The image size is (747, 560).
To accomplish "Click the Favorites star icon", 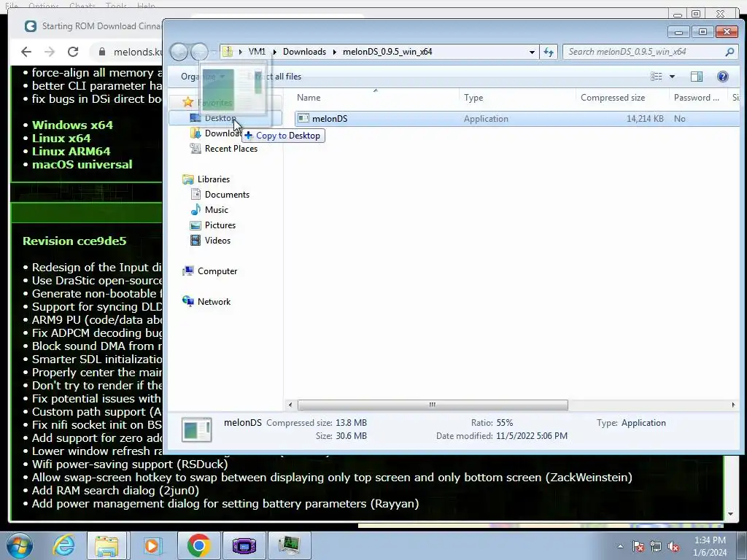I will 188,102.
